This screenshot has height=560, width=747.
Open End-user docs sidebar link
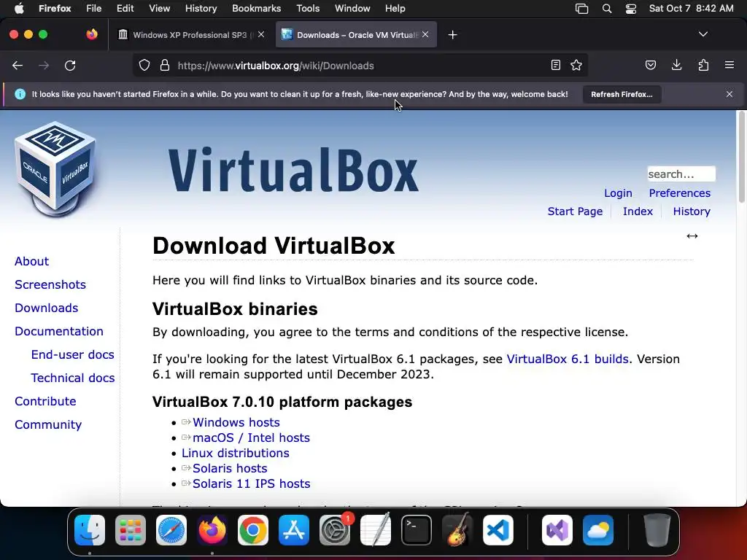72,355
